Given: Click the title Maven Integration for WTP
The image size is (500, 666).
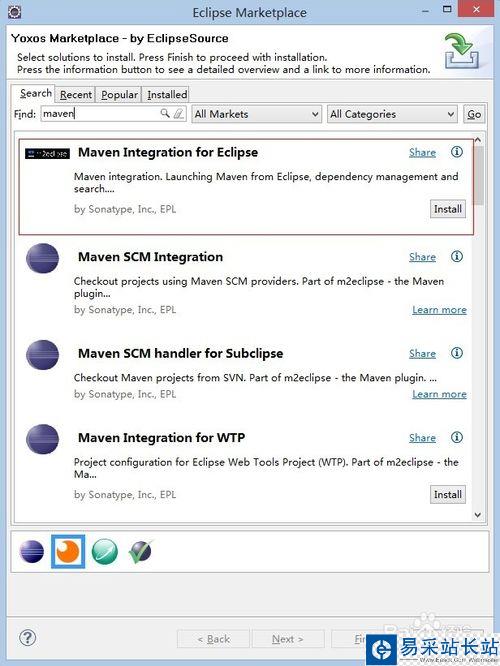Looking at the screenshot, I should tap(161, 437).
